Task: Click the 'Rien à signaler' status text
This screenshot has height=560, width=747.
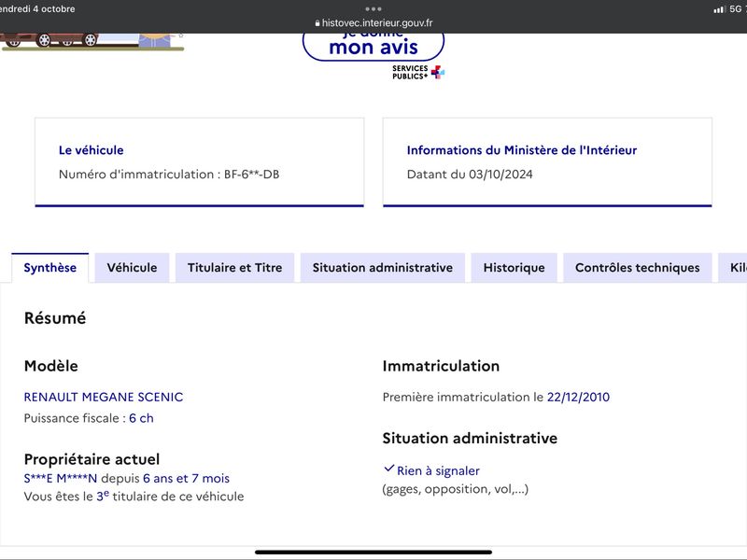Action: 438,471
